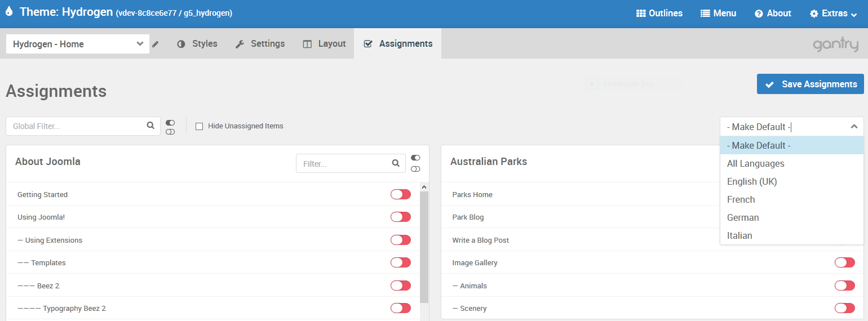This screenshot has width=868, height=321.
Task: Open the Hydrogen - Home outline dropdown
Action: [78, 44]
